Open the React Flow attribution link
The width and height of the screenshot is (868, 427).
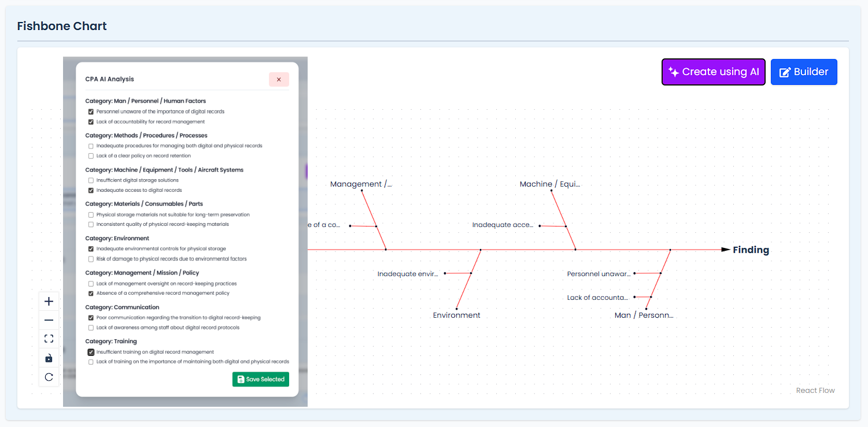click(x=815, y=391)
